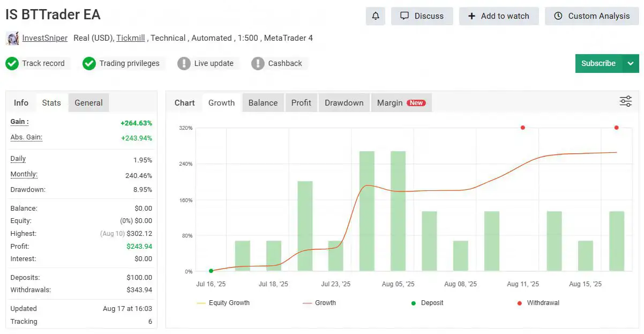Select the General tab

(88, 103)
